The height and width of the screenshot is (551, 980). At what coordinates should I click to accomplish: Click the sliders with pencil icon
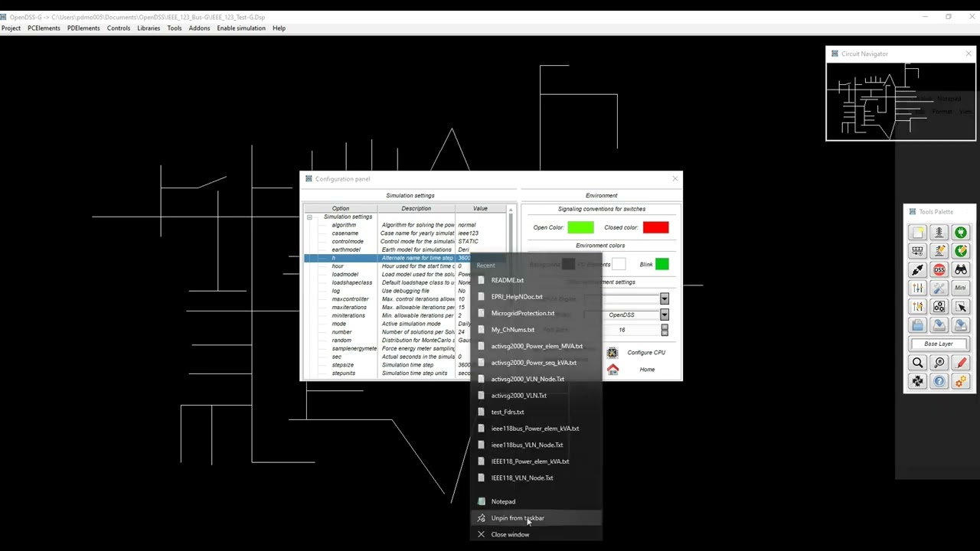pos(917,307)
